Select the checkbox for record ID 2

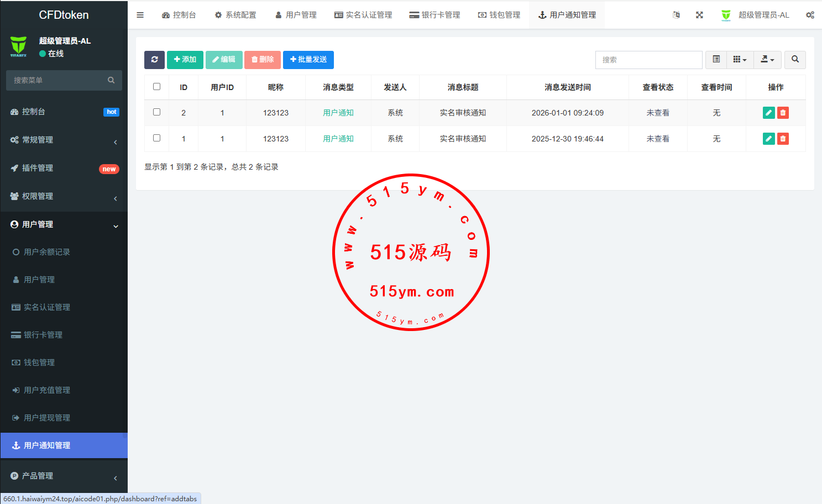[157, 112]
